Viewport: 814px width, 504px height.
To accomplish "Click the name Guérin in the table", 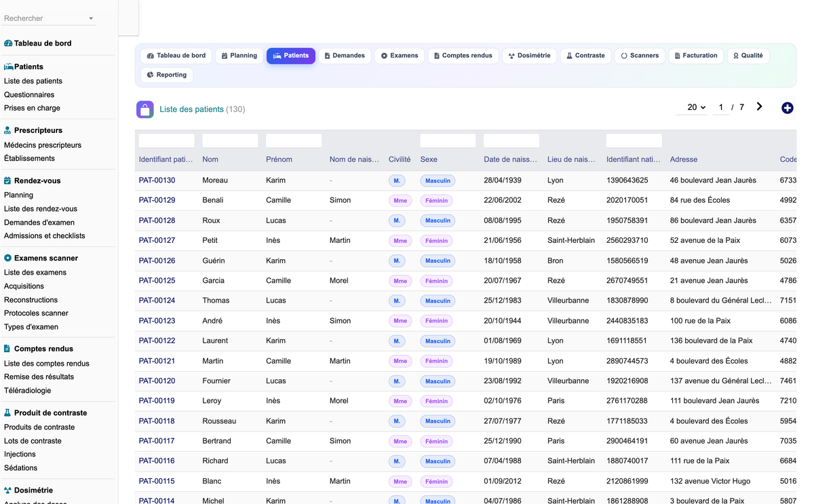I will pos(213,260).
